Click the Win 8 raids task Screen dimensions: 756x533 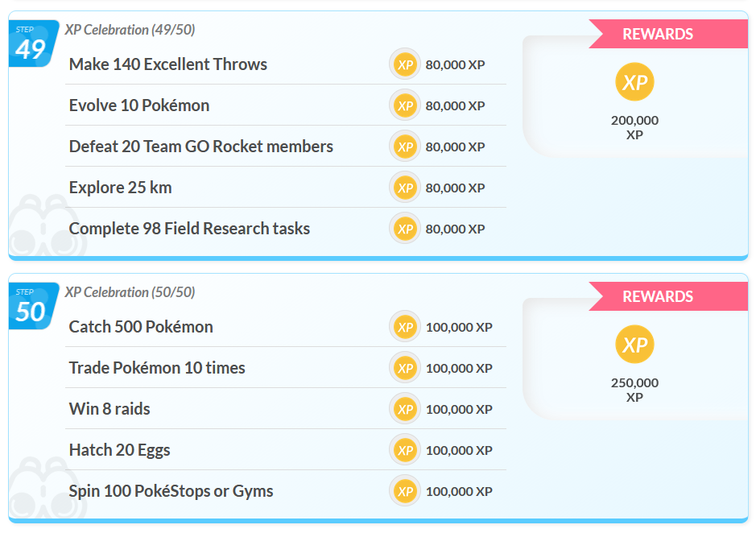pyautogui.click(x=109, y=409)
